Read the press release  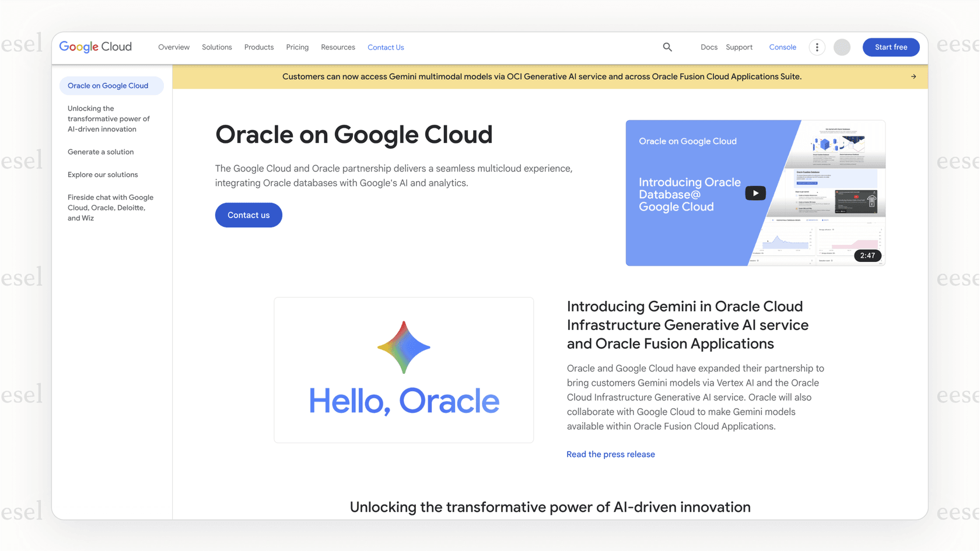click(610, 454)
